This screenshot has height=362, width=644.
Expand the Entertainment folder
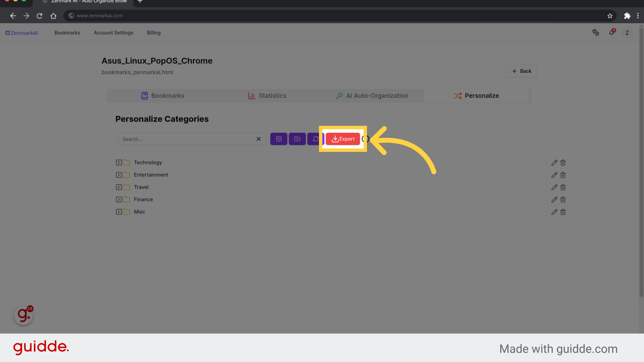coord(119,175)
